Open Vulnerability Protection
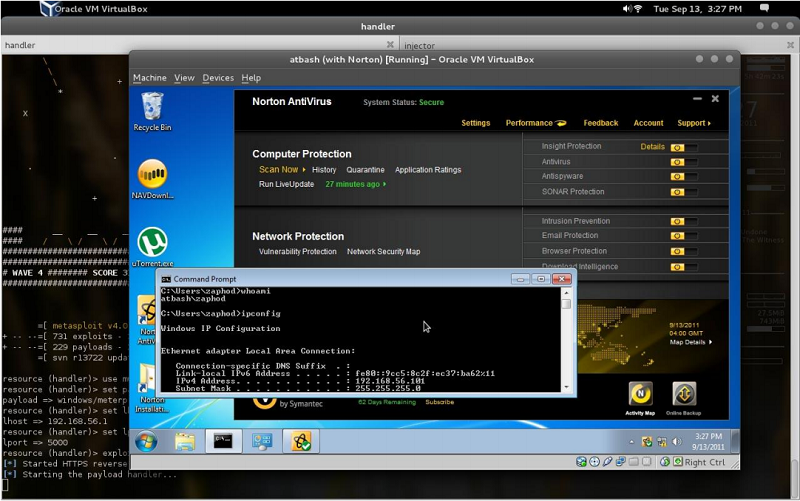The image size is (800, 501). coord(297,252)
